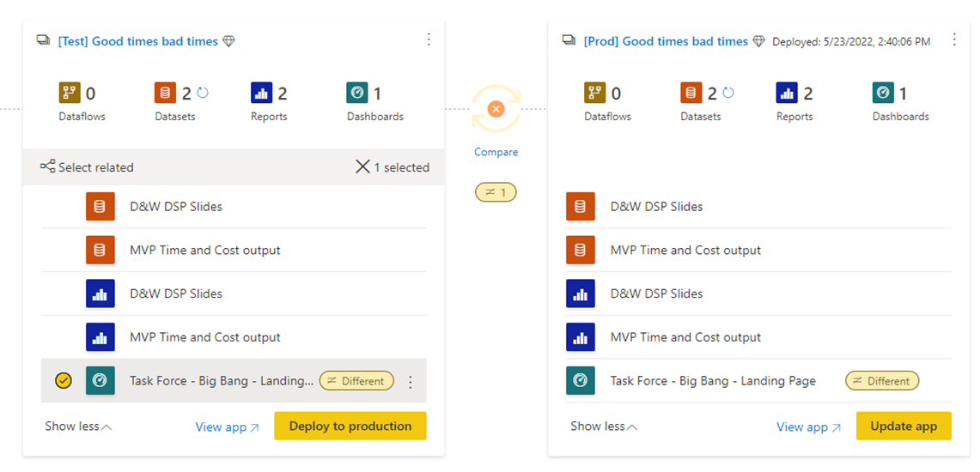Click the Update app button
This screenshot has height=472, width=980.
click(904, 426)
